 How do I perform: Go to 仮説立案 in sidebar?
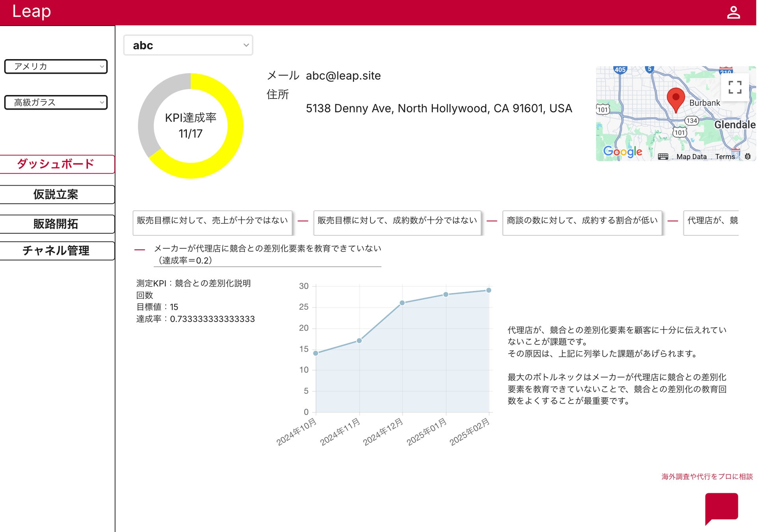[x=56, y=194]
